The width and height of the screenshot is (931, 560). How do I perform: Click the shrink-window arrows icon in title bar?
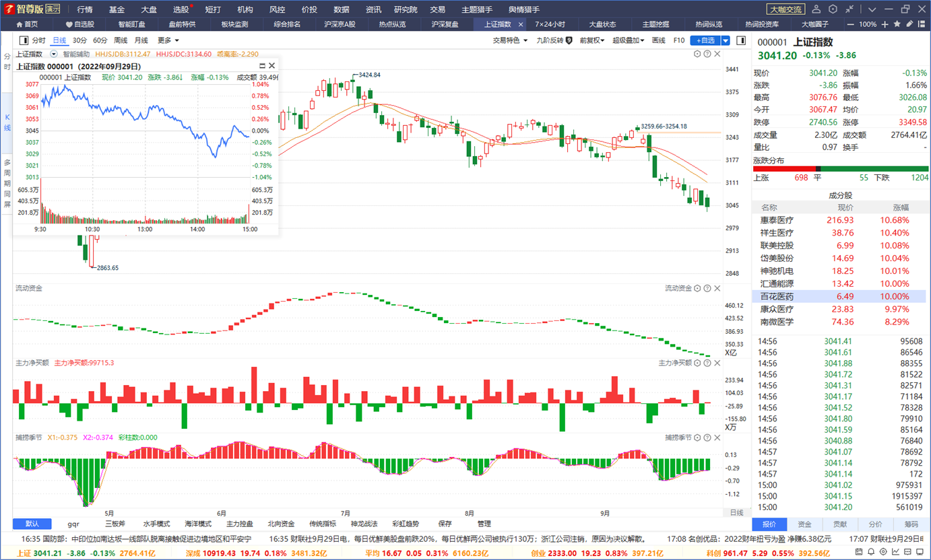[850, 9]
